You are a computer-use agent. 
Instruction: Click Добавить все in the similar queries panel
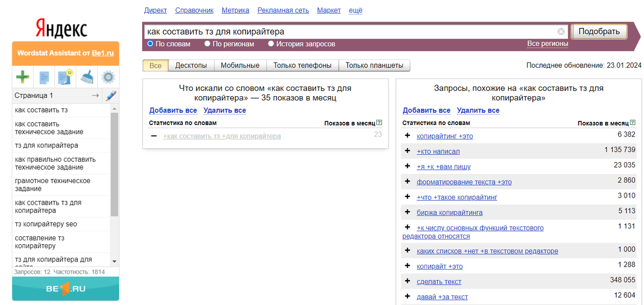coord(427,111)
